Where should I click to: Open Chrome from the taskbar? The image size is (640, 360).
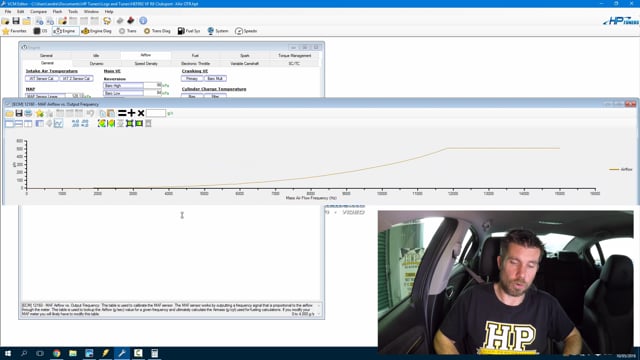coord(57,353)
